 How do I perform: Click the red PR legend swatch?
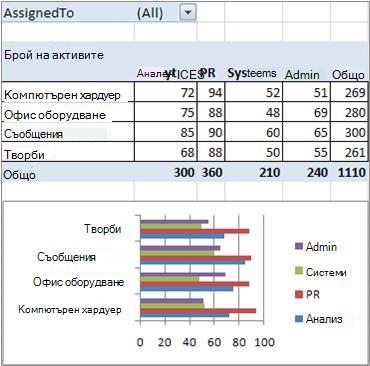pos(299,294)
